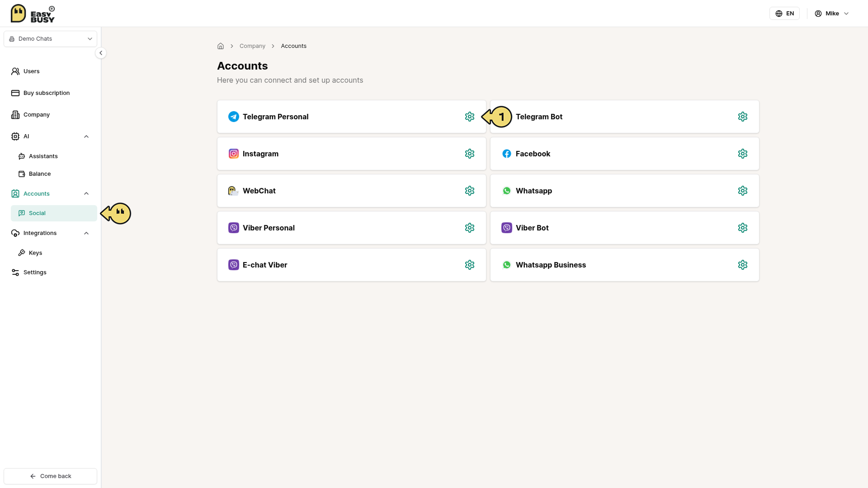Viewport: 868px width, 488px height.
Task: Open Keys under Integrations
Action: [x=54, y=253]
